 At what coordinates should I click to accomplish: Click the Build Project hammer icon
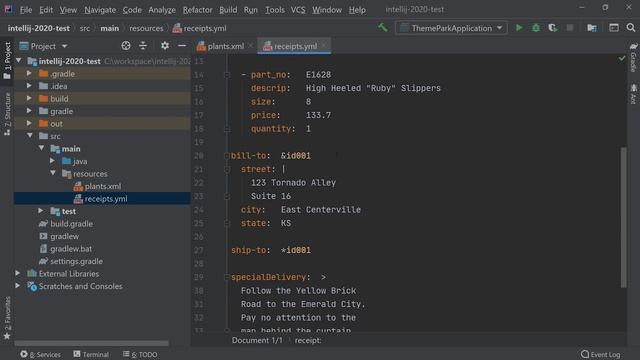click(x=382, y=28)
